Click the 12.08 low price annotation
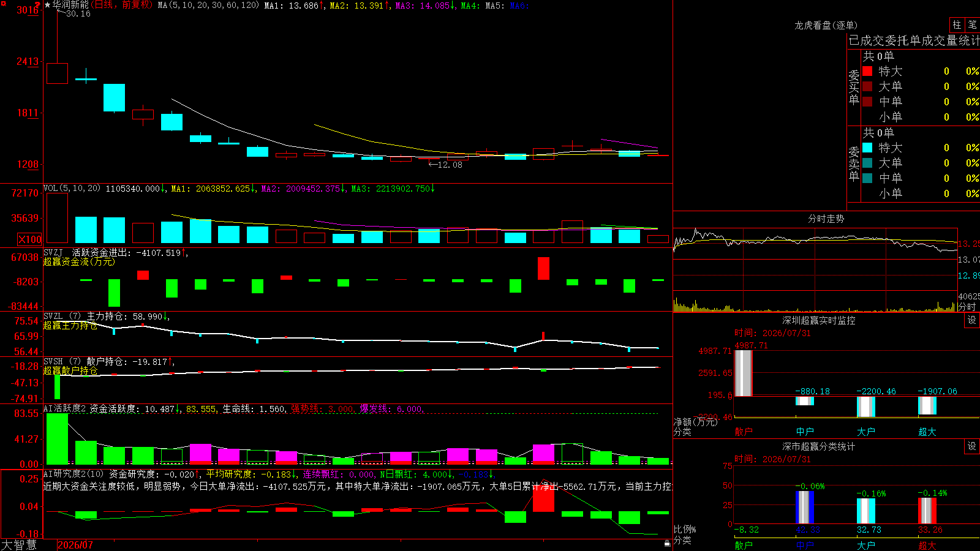The height and width of the screenshot is (551, 980). [450, 165]
